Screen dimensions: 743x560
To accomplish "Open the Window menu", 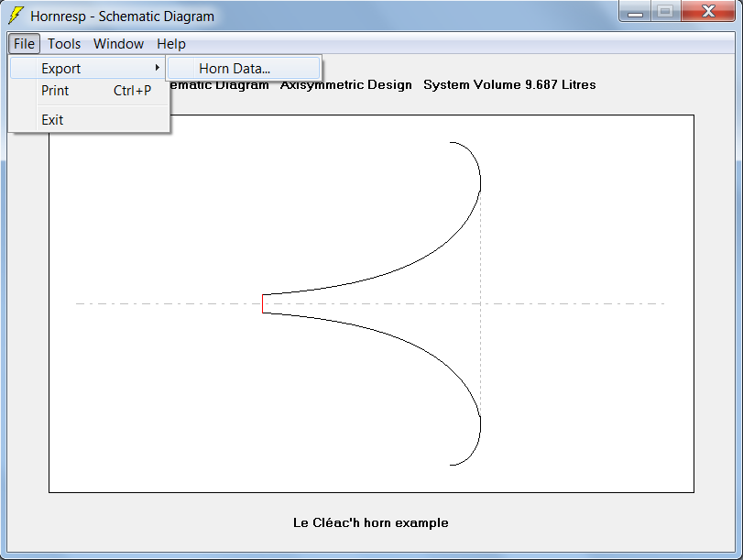I will 118,44.
